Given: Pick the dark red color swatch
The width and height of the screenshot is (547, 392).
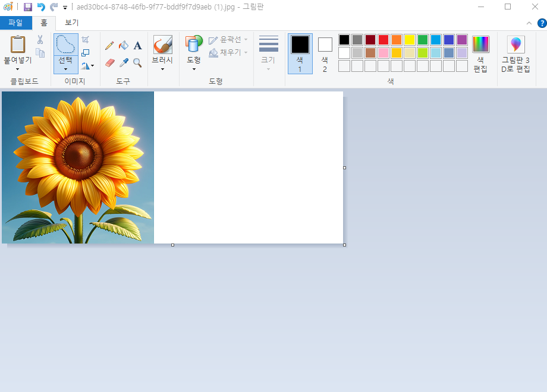Looking at the screenshot, I should [x=370, y=40].
